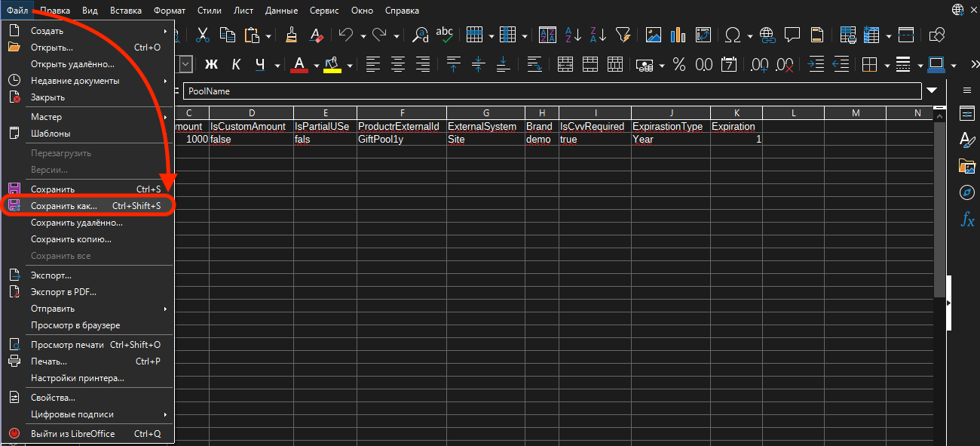Select Сохранить как... menu item

[87, 206]
